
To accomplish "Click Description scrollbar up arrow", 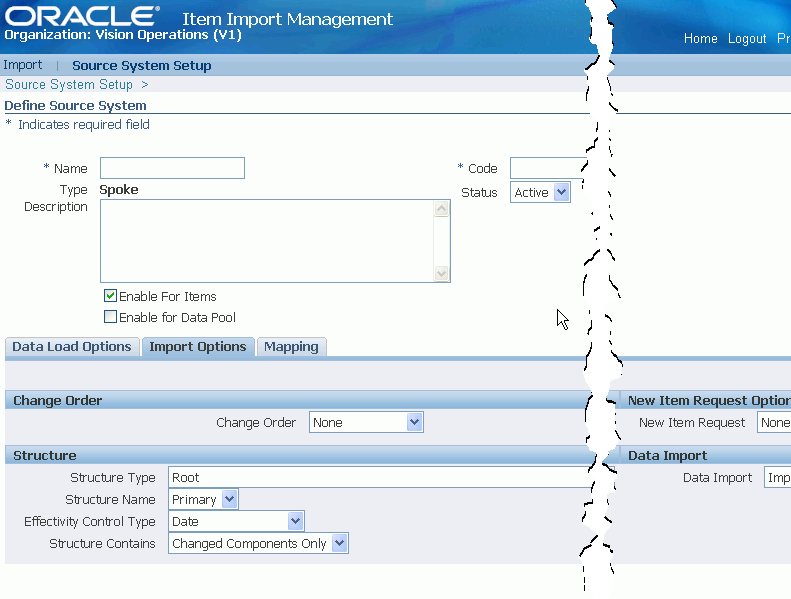I will (x=441, y=208).
